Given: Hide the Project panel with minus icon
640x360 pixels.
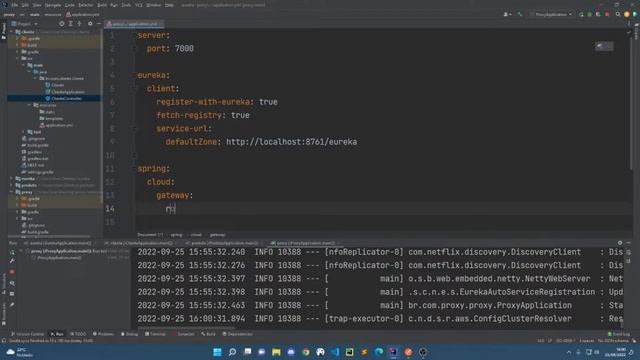Looking at the screenshot, I should pyautogui.click(x=99, y=24).
